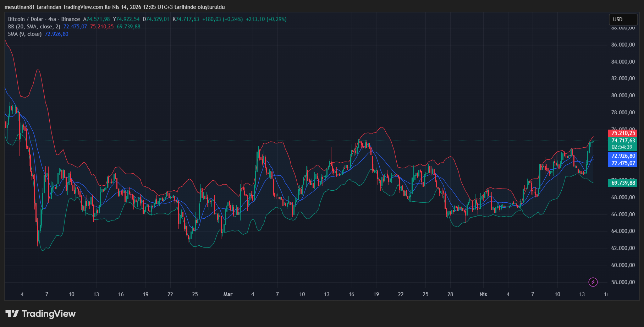The image size is (644, 327).
Task: Click the 58.000,00 tick on price scale
Action: [x=623, y=282]
